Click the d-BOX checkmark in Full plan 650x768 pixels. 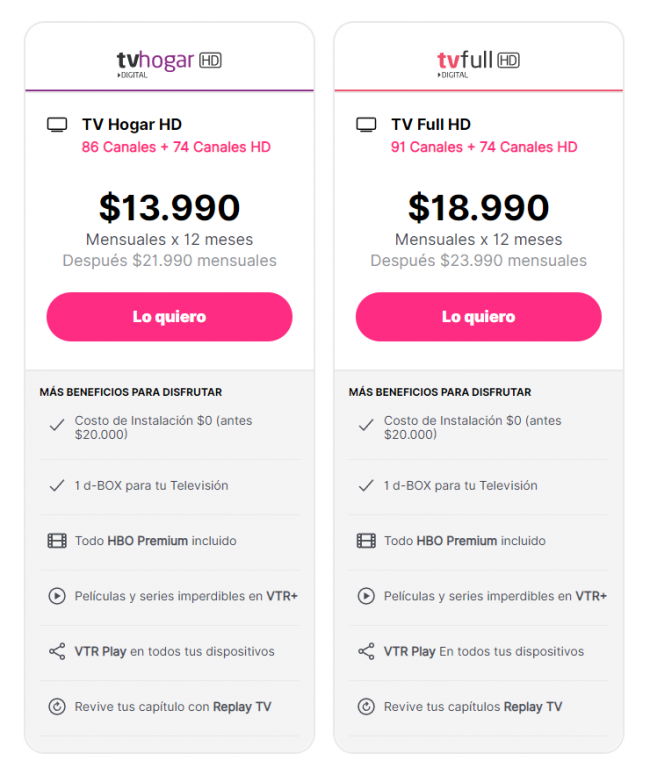[x=366, y=485]
